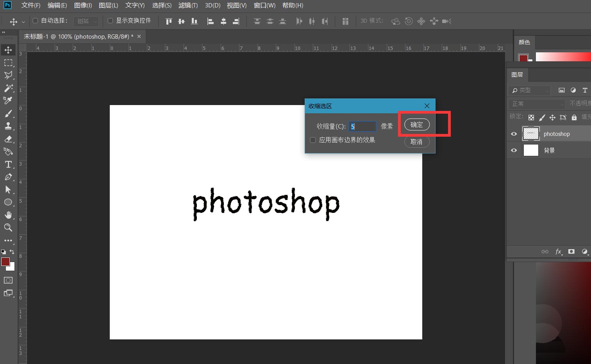Open the 图像(I) menu

(x=83, y=5)
